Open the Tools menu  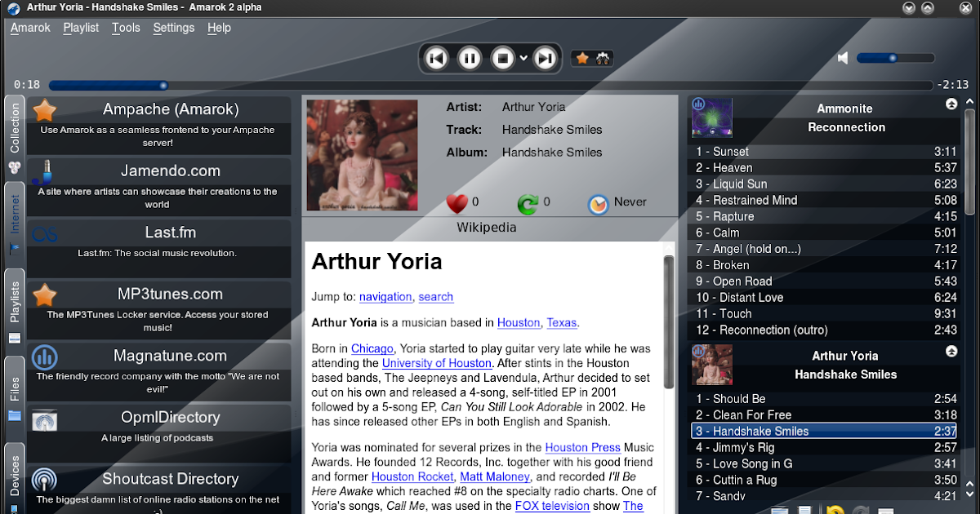[x=126, y=28]
